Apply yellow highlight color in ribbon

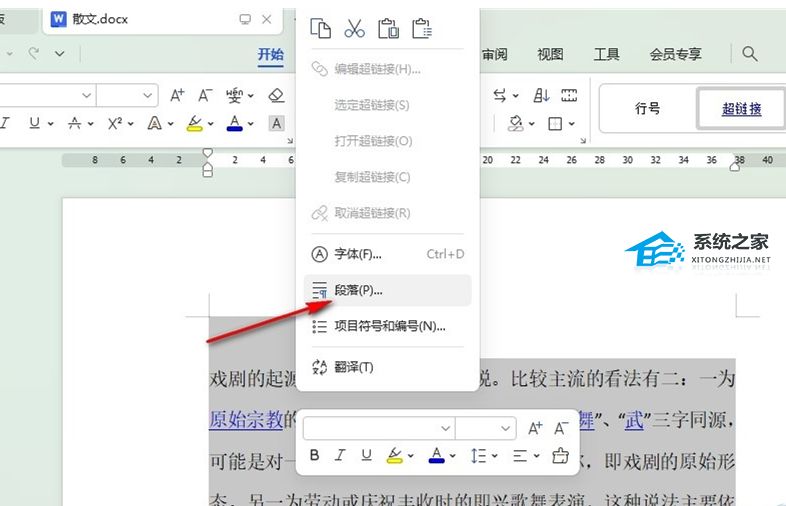coord(194,123)
